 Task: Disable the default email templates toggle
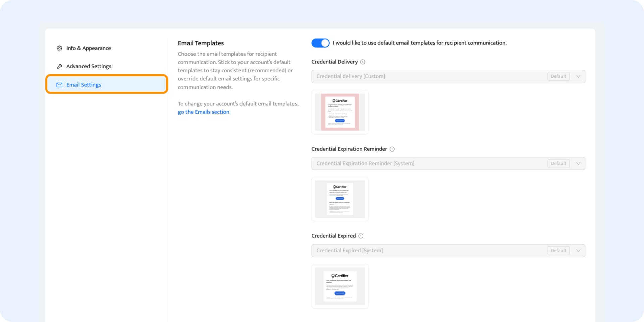(x=320, y=43)
